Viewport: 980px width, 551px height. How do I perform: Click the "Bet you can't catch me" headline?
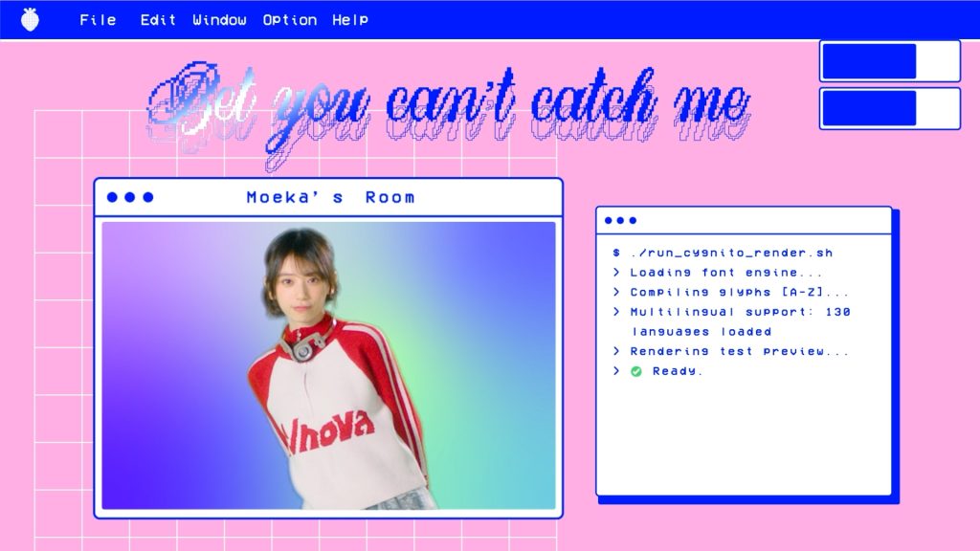[x=448, y=105]
